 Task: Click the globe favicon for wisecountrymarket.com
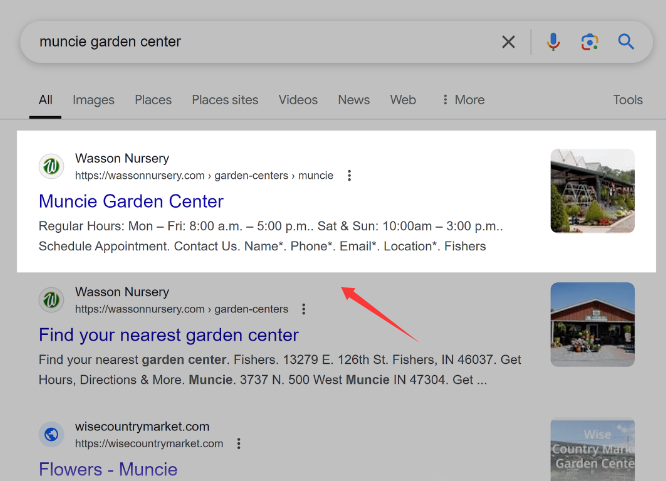pyautogui.click(x=51, y=434)
